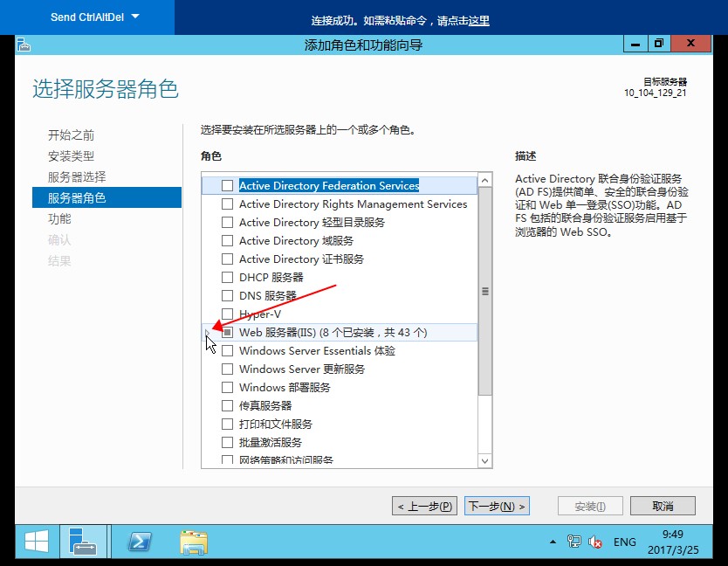Enable the DNS 服务器 role checkbox
728x566 pixels.
pos(227,295)
